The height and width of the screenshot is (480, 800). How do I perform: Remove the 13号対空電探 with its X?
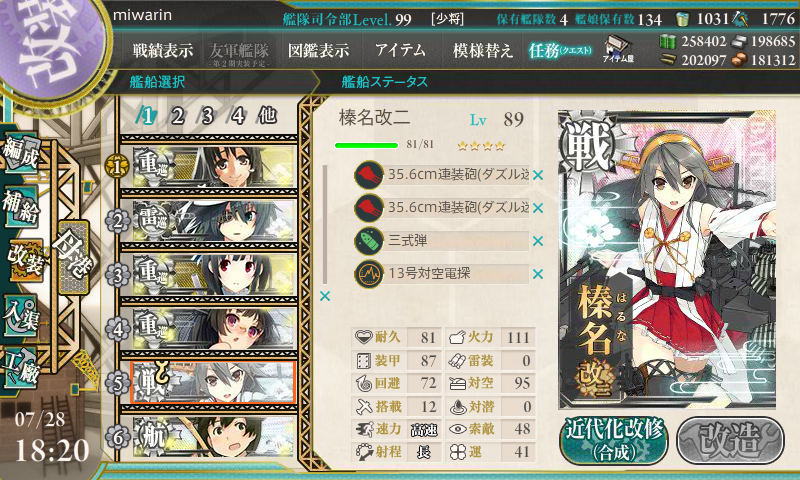(x=538, y=274)
